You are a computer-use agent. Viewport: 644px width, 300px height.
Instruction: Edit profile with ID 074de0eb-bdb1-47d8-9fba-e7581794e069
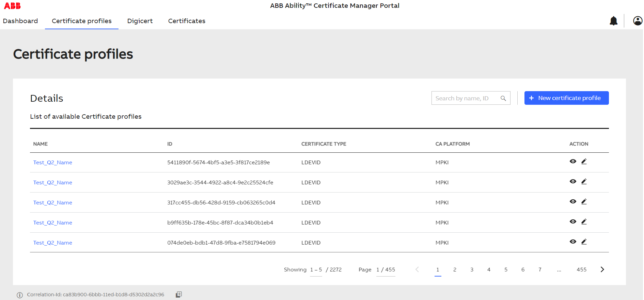click(x=584, y=241)
